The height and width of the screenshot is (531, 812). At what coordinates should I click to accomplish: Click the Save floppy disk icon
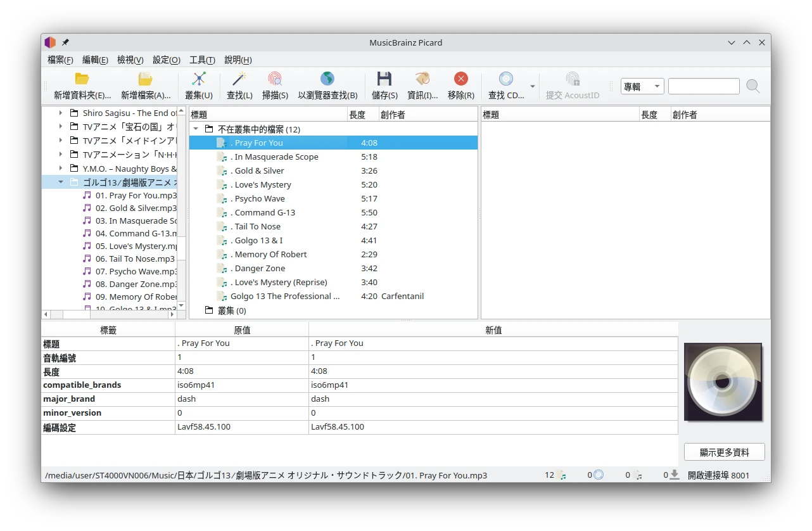[x=384, y=79]
